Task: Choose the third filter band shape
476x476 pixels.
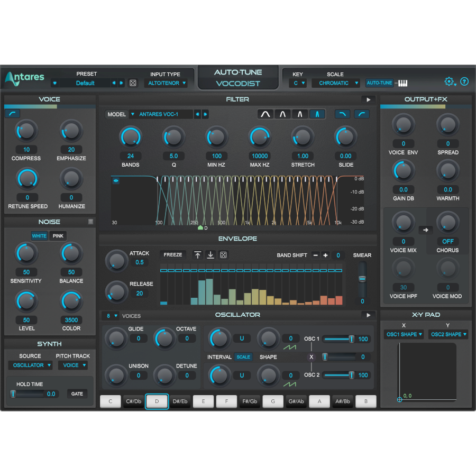Action: 300,114
